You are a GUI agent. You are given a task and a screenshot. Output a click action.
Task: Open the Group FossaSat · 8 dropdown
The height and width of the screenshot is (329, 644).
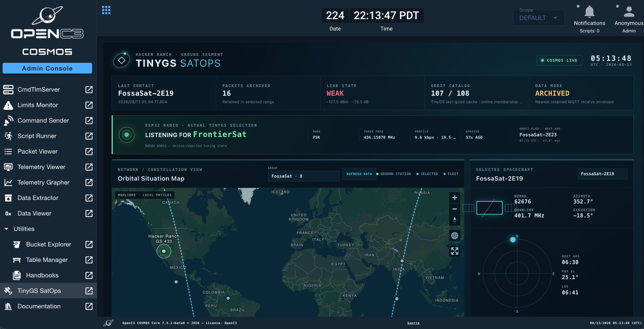pos(303,176)
